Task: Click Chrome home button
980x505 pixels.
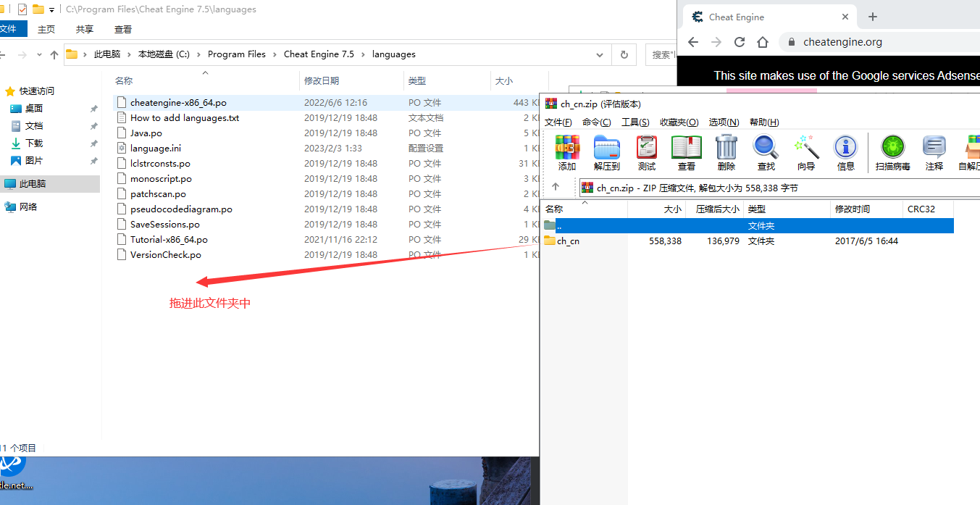Action: tap(763, 42)
